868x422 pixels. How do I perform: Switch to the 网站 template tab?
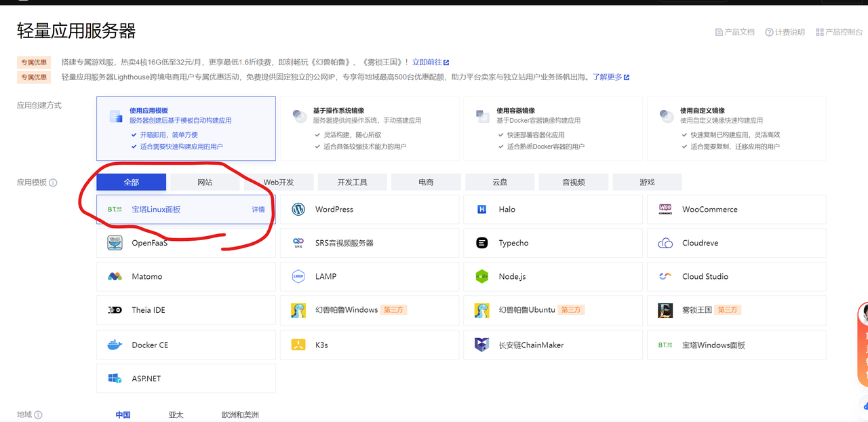click(205, 182)
